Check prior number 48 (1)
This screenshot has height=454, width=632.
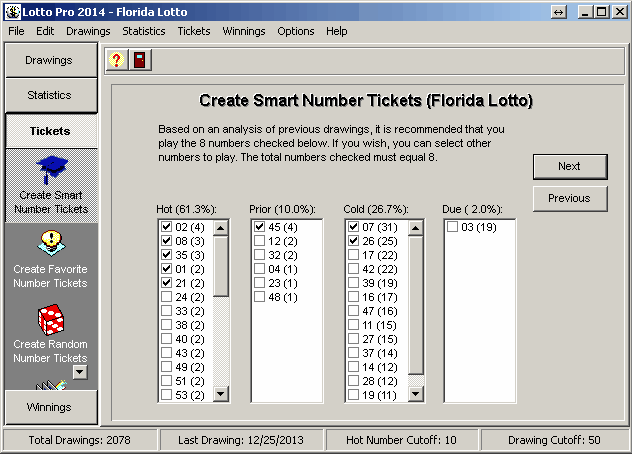pos(260,297)
